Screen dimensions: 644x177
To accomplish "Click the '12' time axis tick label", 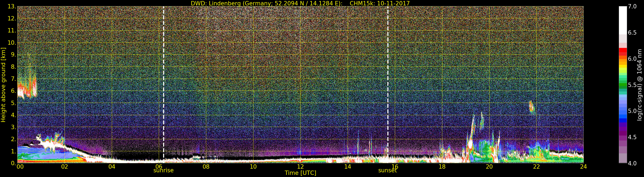I will point(300,166).
